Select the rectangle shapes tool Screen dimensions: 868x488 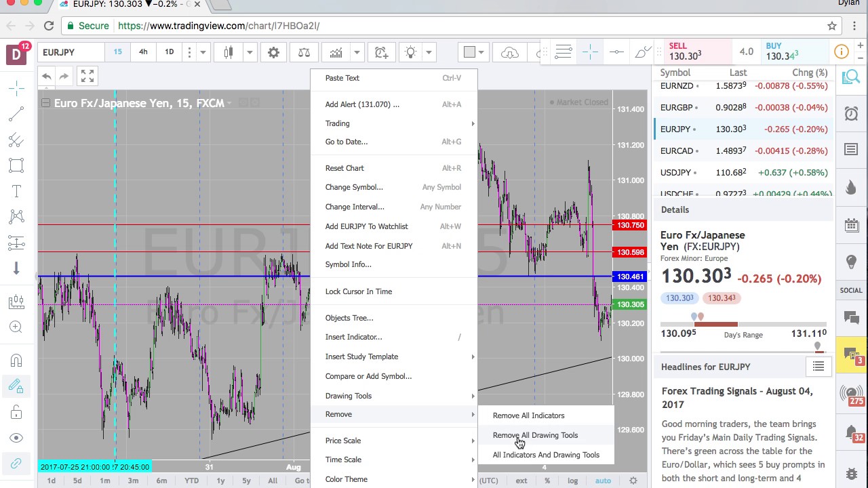tap(16, 165)
